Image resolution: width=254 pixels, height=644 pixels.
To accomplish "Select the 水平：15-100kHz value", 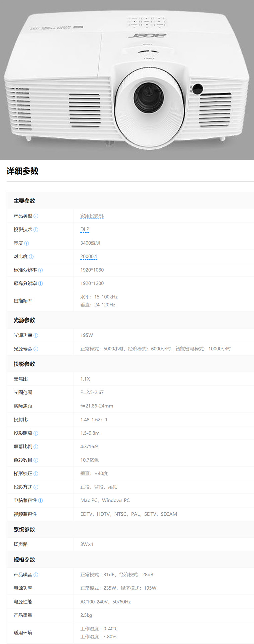I will pyautogui.click(x=99, y=297).
